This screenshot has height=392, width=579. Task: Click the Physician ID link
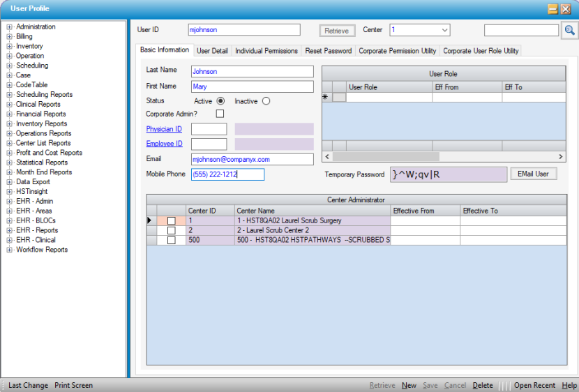click(164, 129)
